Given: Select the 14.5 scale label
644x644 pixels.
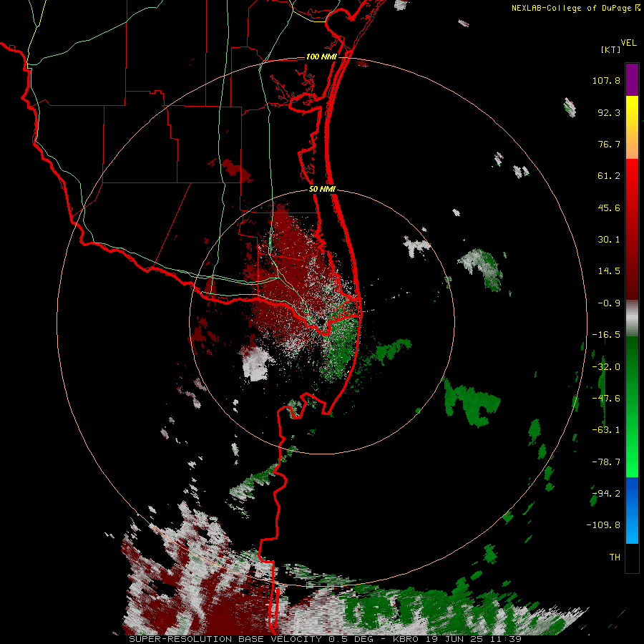Looking at the screenshot, I should tap(609, 271).
